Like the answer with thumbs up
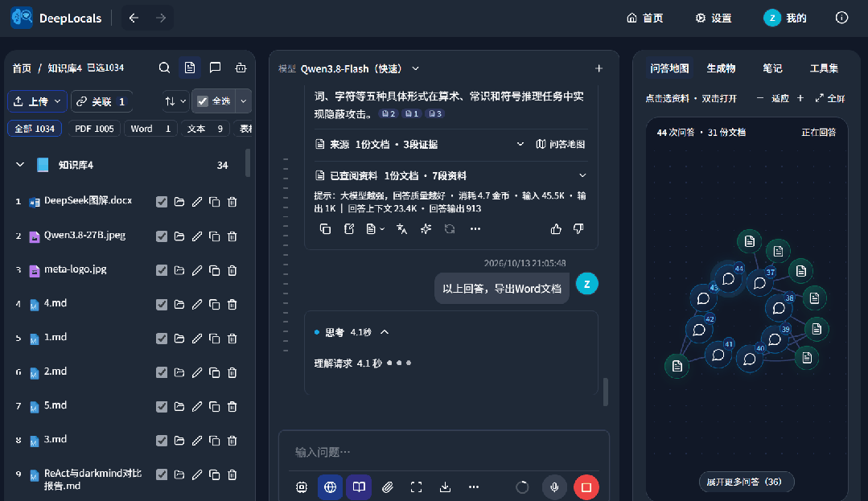Viewport: 868px width, 501px height. pos(556,228)
